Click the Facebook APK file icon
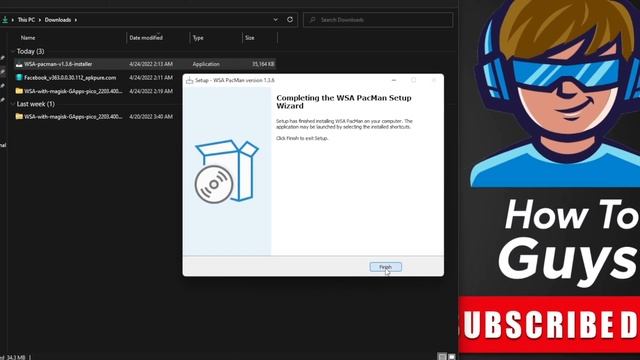 coord(19,78)
